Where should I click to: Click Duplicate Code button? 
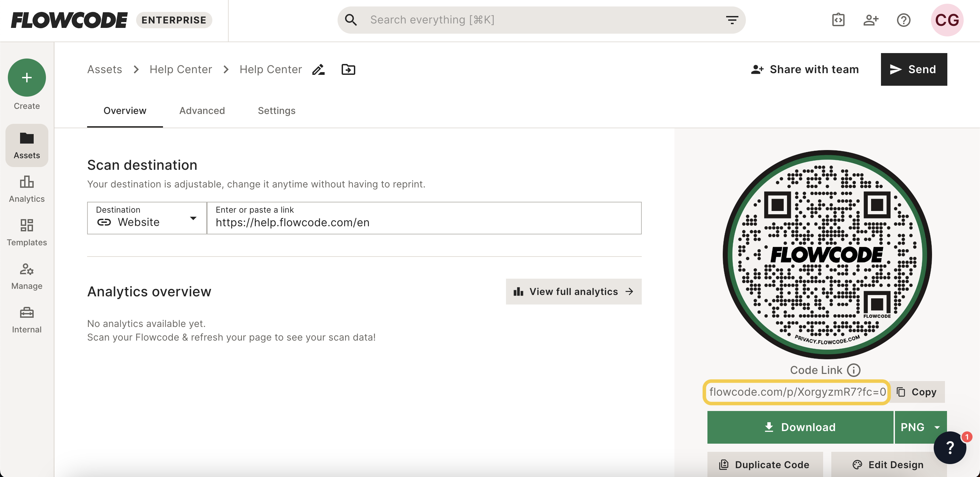tap(765, 464)
